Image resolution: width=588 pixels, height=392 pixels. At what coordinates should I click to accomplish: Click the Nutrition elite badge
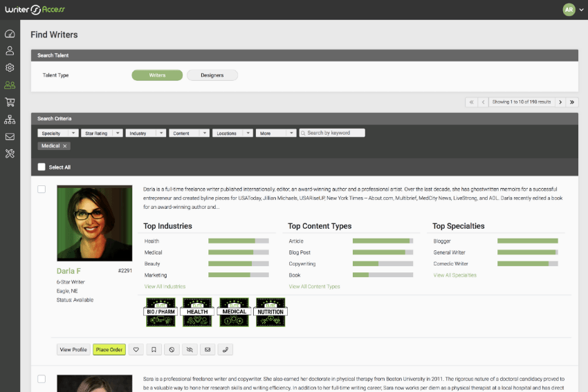coord(270,312)
